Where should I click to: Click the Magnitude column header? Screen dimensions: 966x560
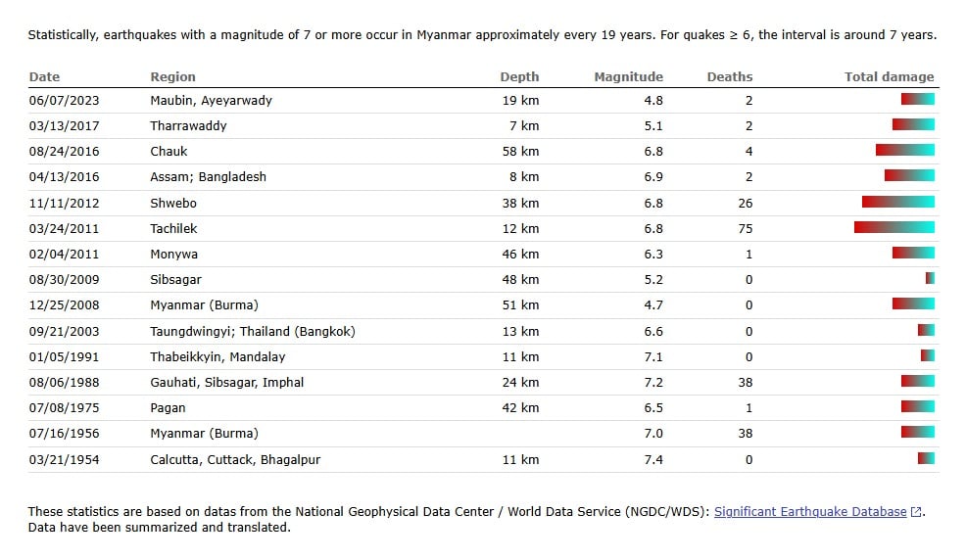[628, 77]
